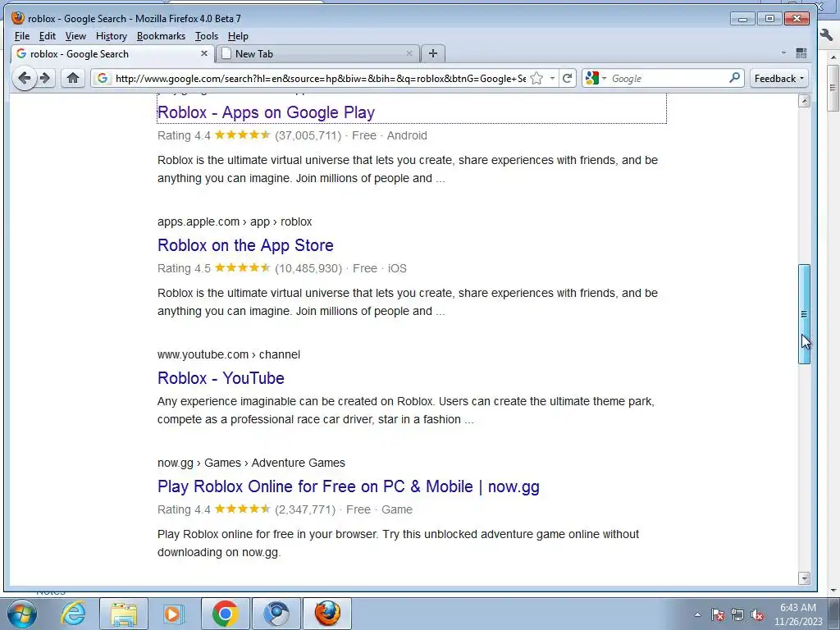840x630 pixels.
Task: Open Windows Explorer folder from taskbar
Action: point(124,614)
